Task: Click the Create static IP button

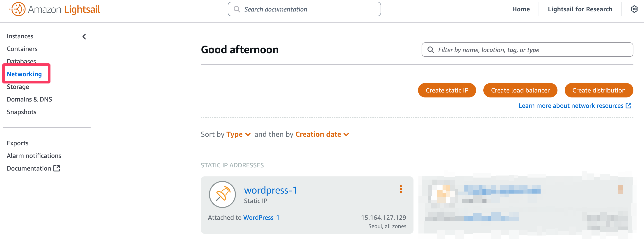Action: (447, 90)
